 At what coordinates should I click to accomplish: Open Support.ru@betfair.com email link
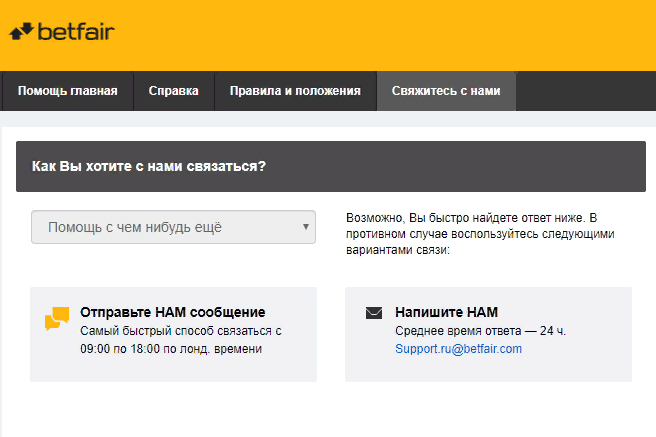click(x=459, y=349)
